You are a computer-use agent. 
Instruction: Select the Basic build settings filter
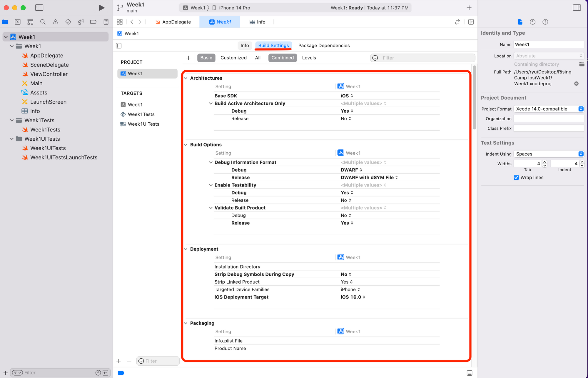pyautogui.click(x=206, y=58)
